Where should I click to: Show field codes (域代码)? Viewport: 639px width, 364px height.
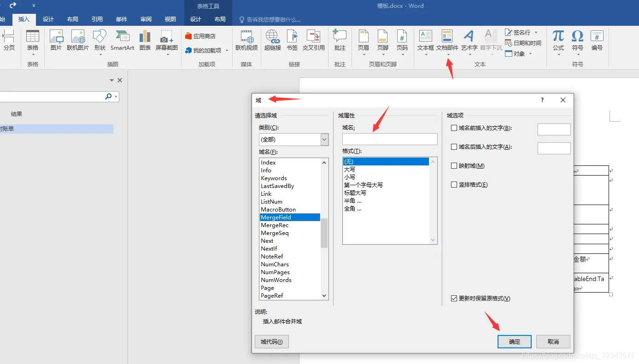[x=272, y=341]
